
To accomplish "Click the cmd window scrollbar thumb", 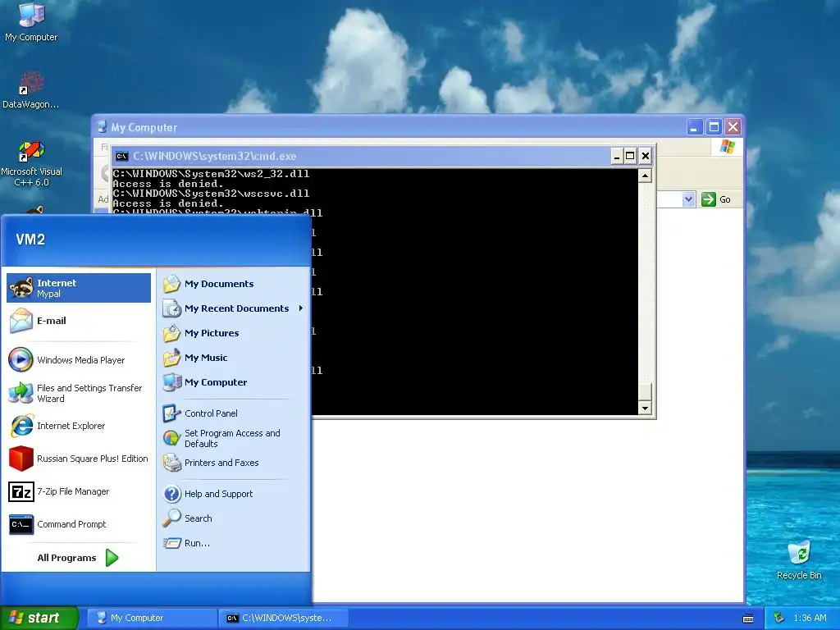I will pos(645,392).
